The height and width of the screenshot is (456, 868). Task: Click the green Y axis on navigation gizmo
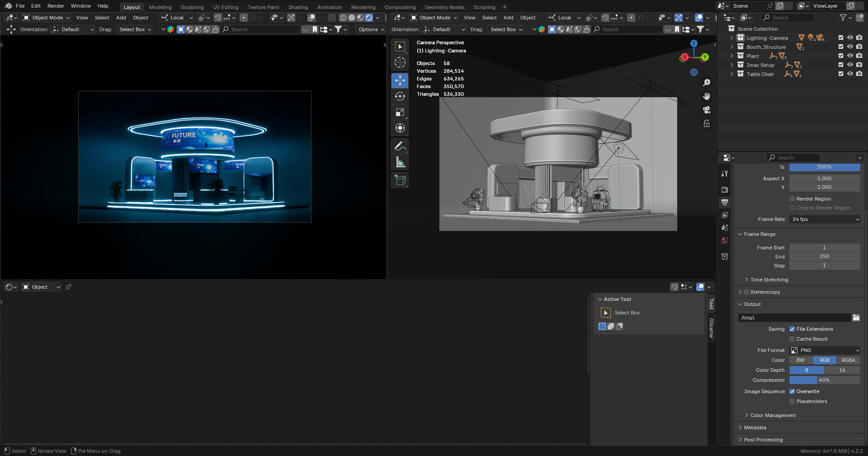click(705, 57)
